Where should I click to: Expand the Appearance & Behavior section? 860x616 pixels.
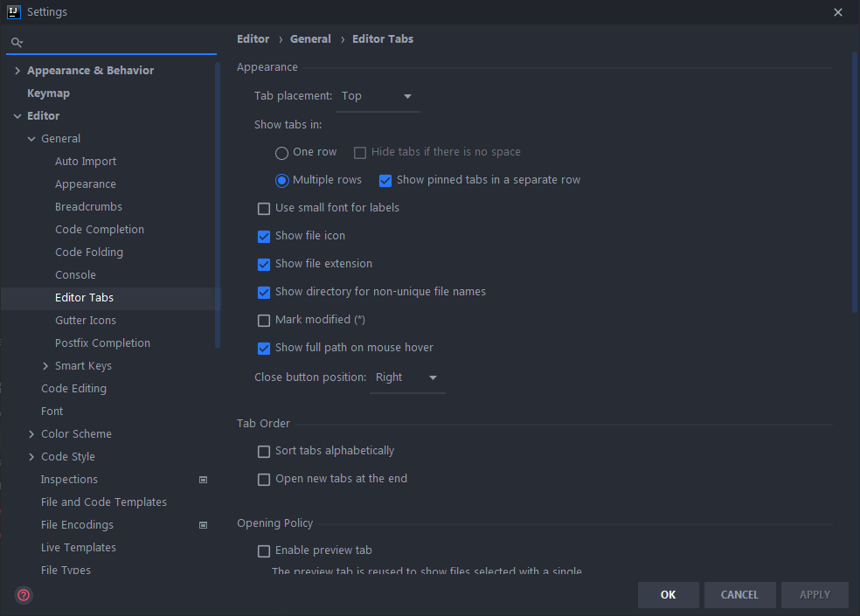[x=17, y=71]
